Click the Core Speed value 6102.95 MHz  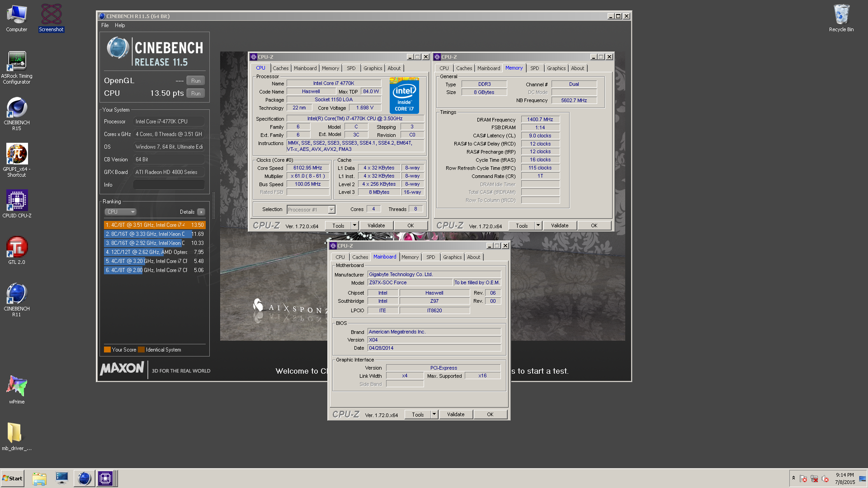[x=308, y=168]
